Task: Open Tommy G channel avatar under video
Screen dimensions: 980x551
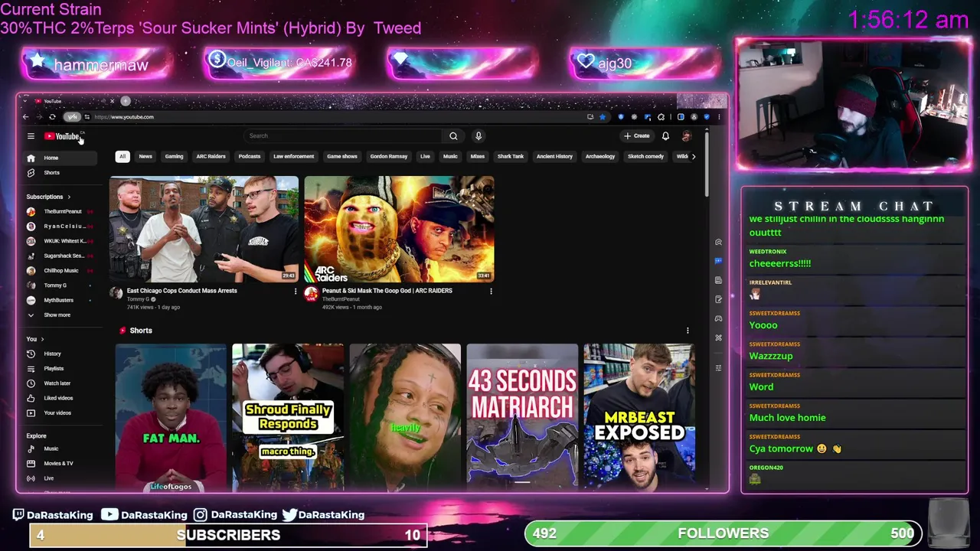Action: 116,293
